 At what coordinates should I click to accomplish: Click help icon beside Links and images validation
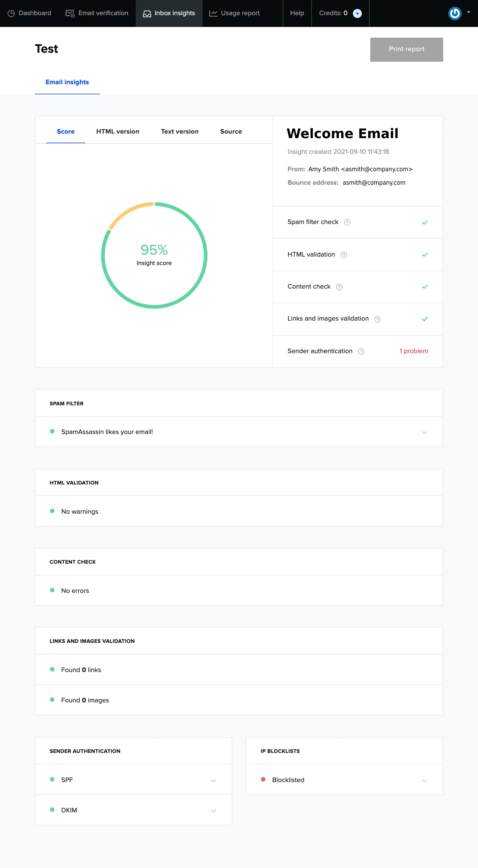pyautogui.click(x=377, y=319)
